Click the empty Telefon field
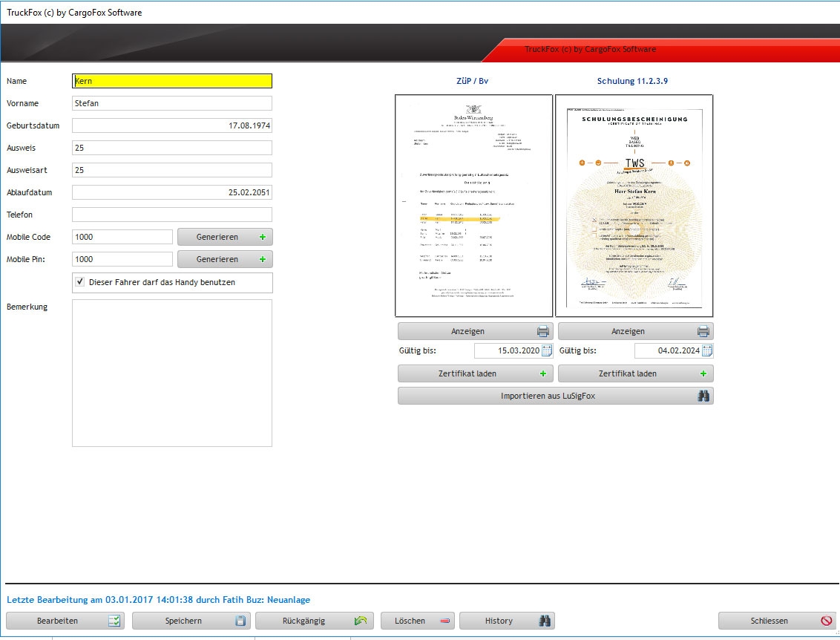840x640 pixels. [x=172, y=215]
